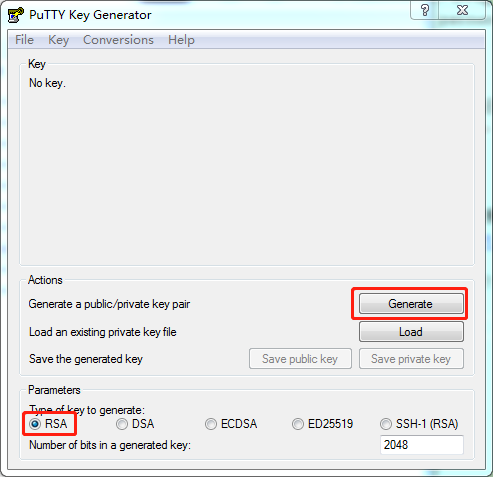Click the 'PuTTY Key Generator' title text
The width and height of the screenshot is (493, 477).
(90, 15)
